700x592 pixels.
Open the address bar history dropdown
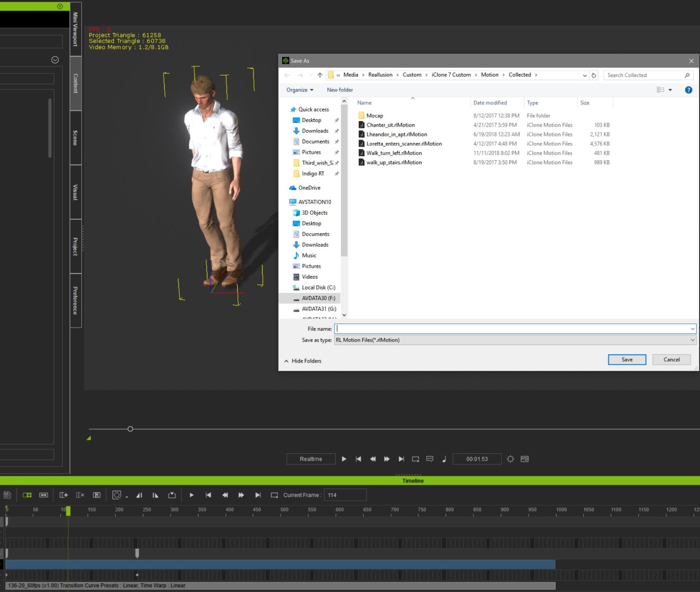click(584, 75)
